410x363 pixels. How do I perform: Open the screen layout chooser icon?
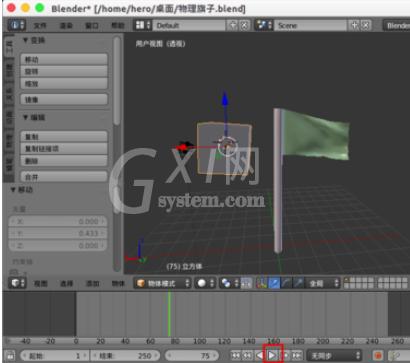tap(143, 25)
